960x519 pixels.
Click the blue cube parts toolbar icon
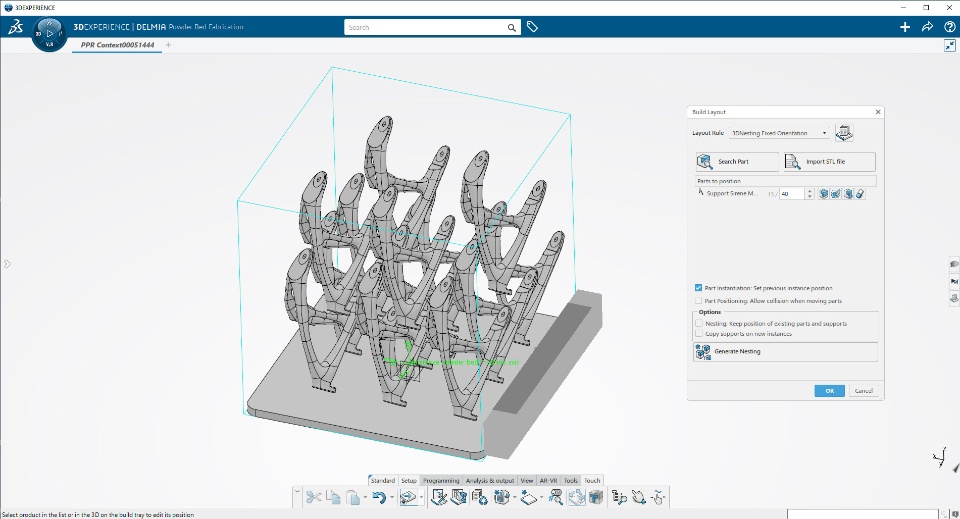[501, 497]
